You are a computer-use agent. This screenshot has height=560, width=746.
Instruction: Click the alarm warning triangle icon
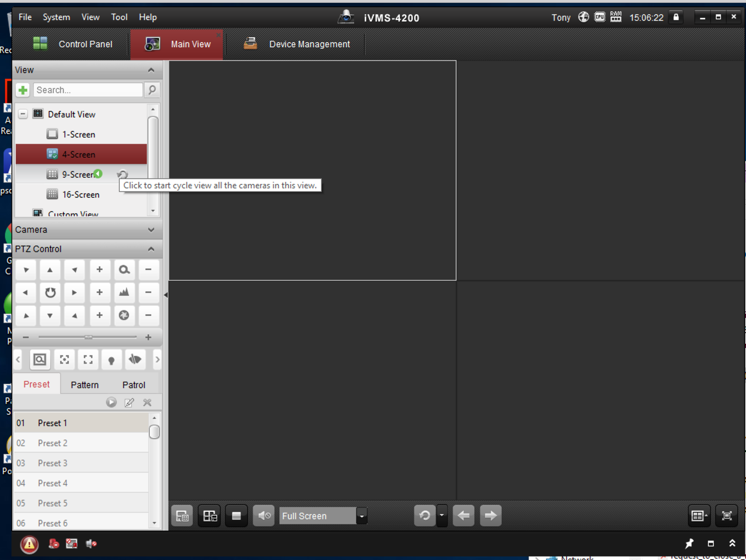click(29, 544)
